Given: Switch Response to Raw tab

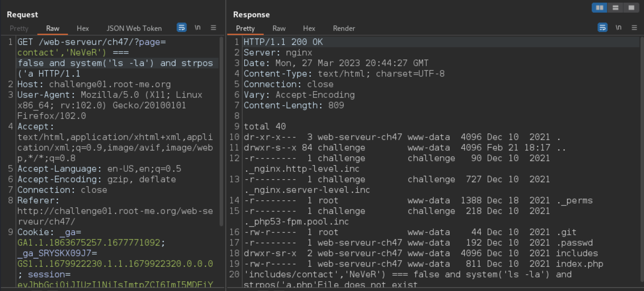Looking at the screenshot, I should [x=279, y=29].
